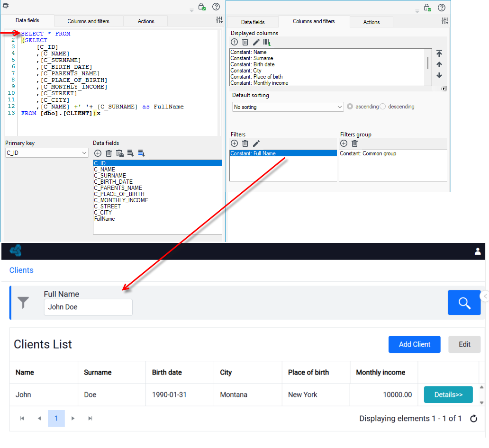Switch to Data fields tab in the Displayed columns panel

point(253,22)
